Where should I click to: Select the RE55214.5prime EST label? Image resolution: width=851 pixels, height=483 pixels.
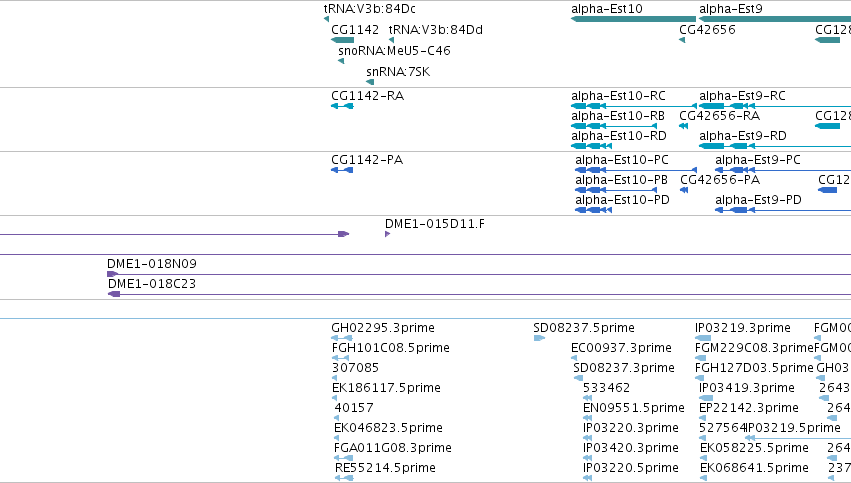385,468
